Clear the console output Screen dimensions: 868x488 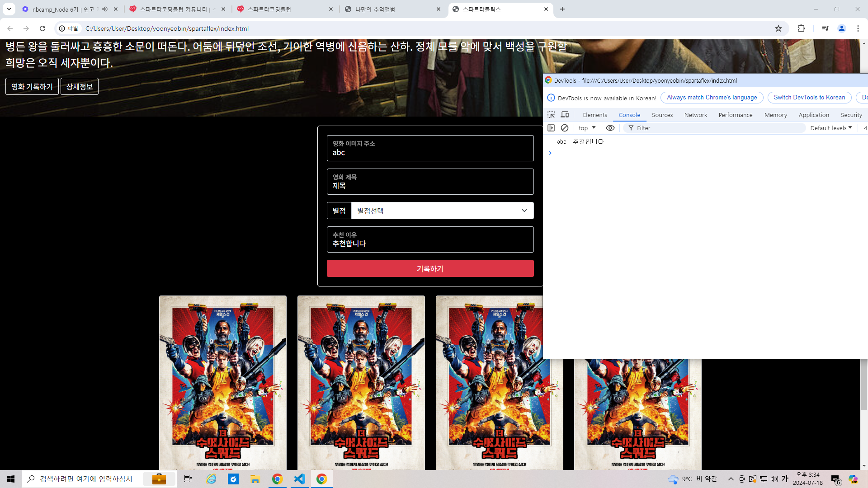point(565,128)
